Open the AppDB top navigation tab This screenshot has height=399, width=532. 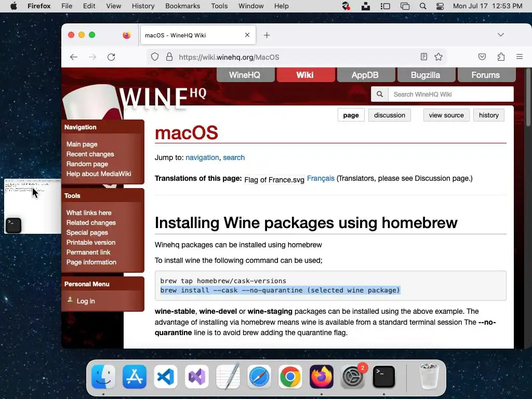click(x=365, y=75)
